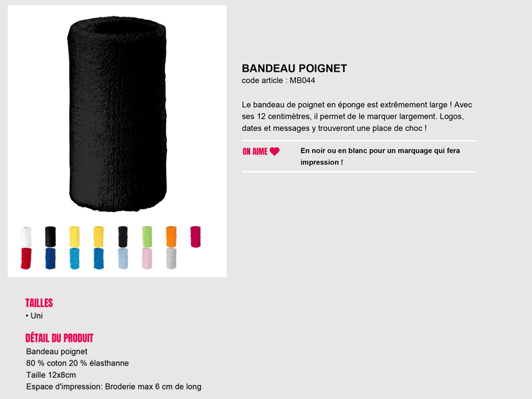The height and width of the screenshot is (399, 532).
Task: Choose the grey wristband swatch
Action: 172,259
